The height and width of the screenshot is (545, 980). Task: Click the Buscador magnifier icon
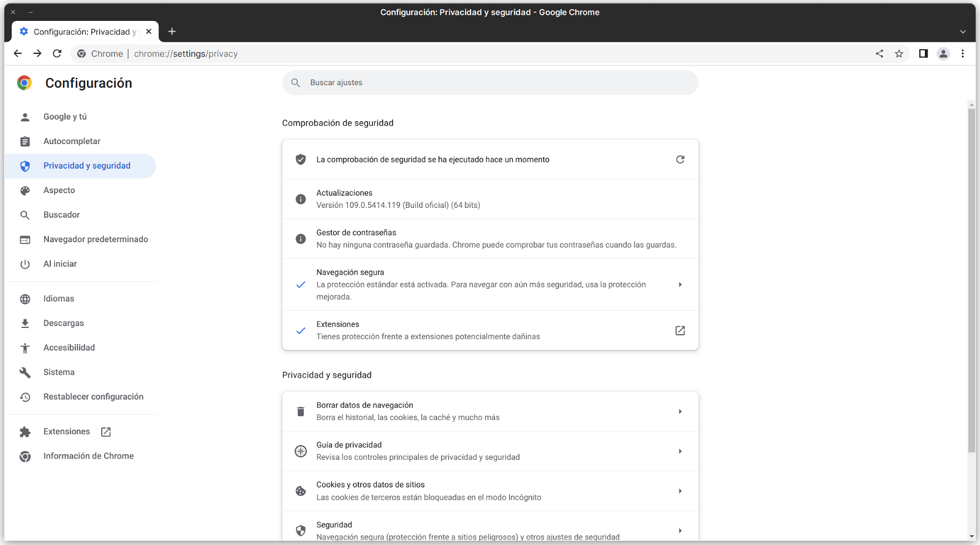tap(25, 215)
